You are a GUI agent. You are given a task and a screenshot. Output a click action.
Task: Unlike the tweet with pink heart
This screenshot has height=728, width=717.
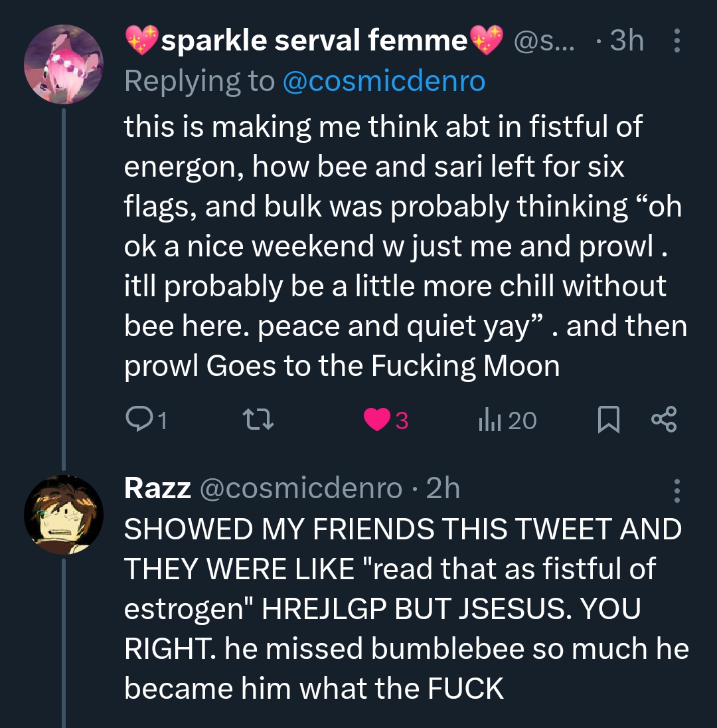point(377,420)
